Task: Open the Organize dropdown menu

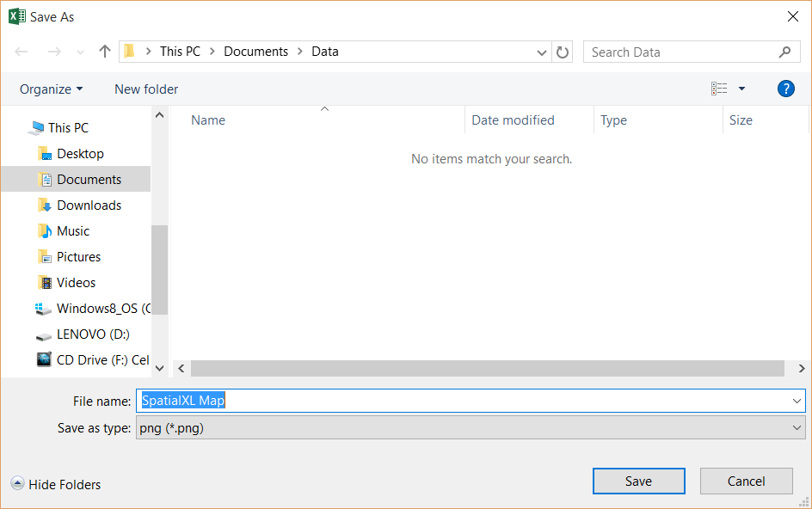Action: point(50,89)
